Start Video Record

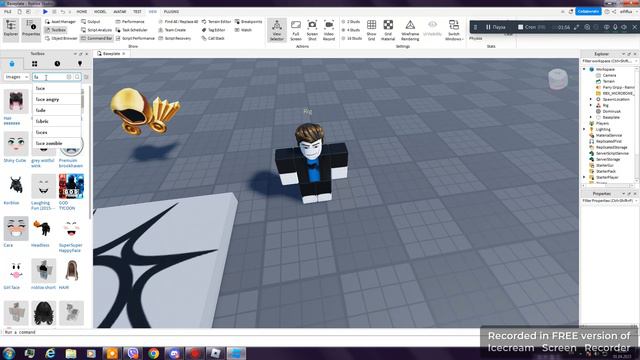329,30
